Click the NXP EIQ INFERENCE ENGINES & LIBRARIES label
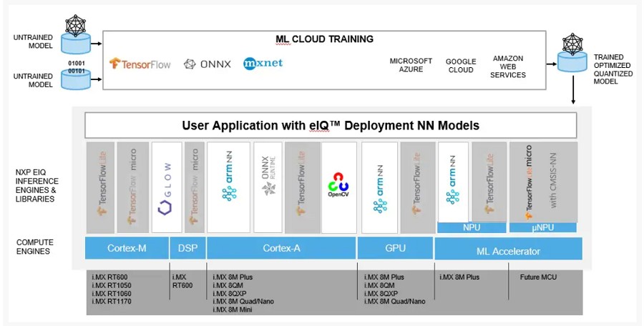The image size is (644, 326). pos(37,186)
